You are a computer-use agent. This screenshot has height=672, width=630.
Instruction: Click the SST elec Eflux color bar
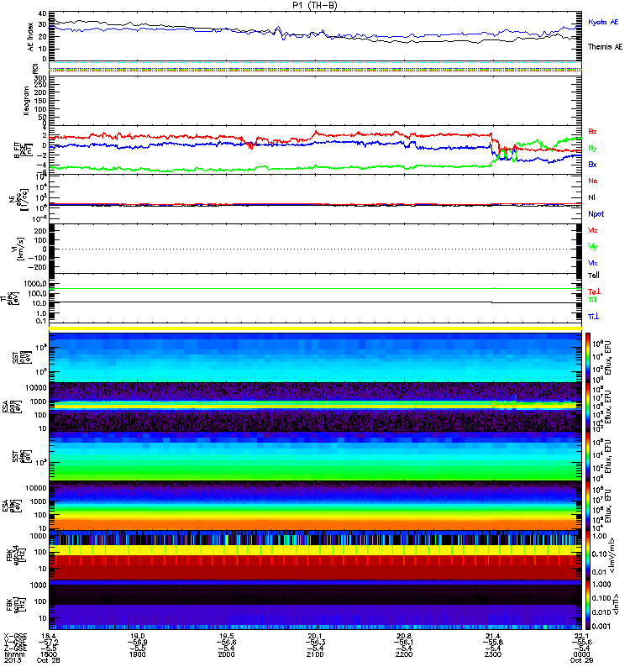click(588, 456)
